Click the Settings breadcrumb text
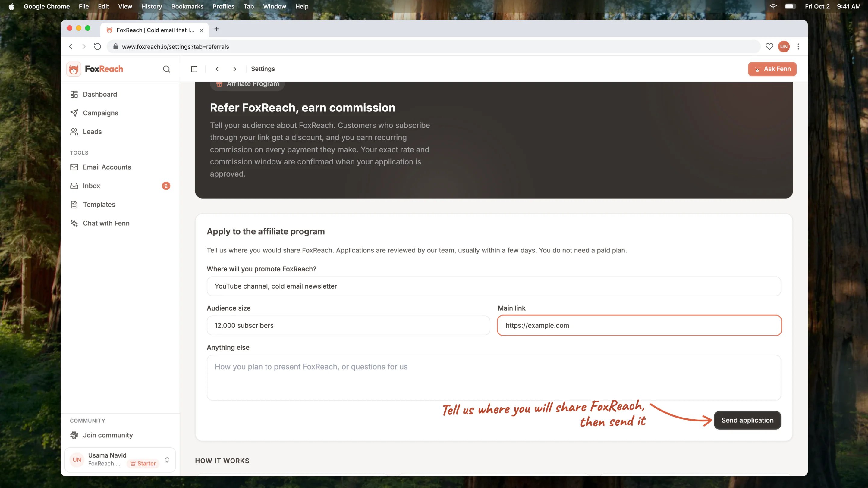 click(263, 69)
